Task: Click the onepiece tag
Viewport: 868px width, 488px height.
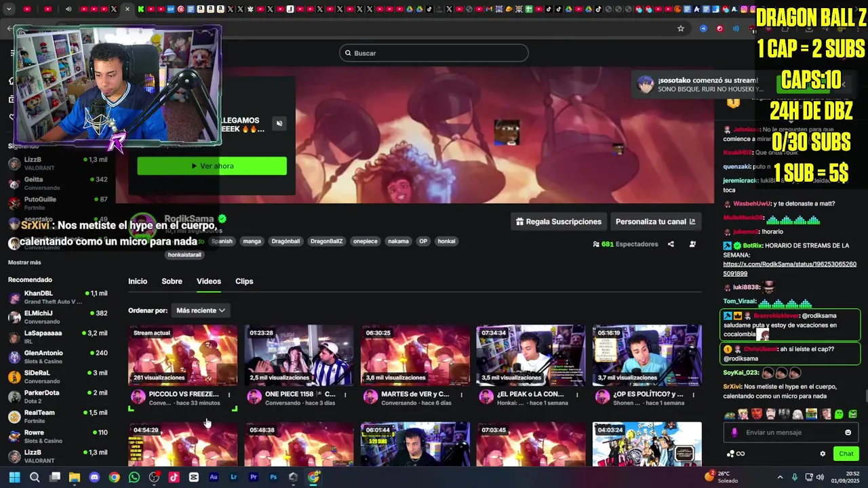Action: pyautogui.click(x=366, y=241)
